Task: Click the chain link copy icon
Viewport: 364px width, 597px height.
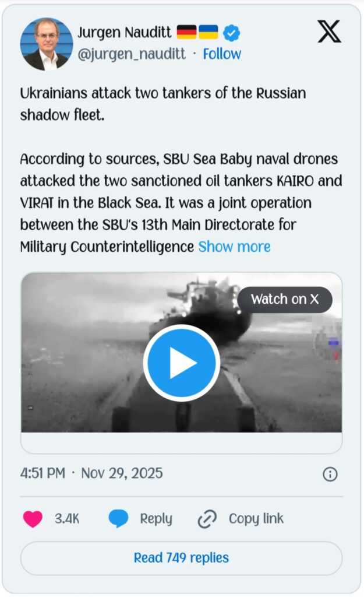Action: coord(207,518)
